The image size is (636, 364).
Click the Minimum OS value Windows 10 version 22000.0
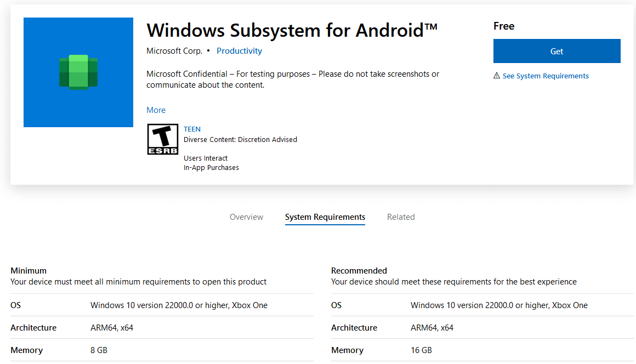(x=179, y=305)
